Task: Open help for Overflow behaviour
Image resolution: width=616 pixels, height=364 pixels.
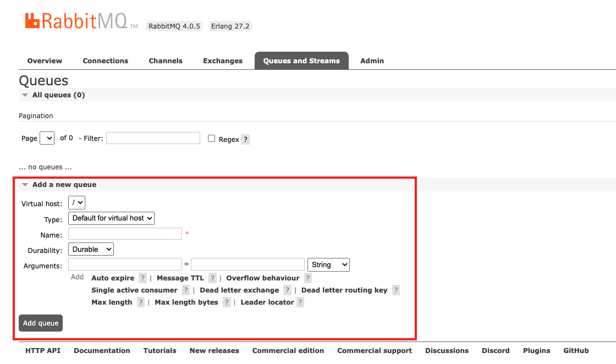Action: (308, 278)
